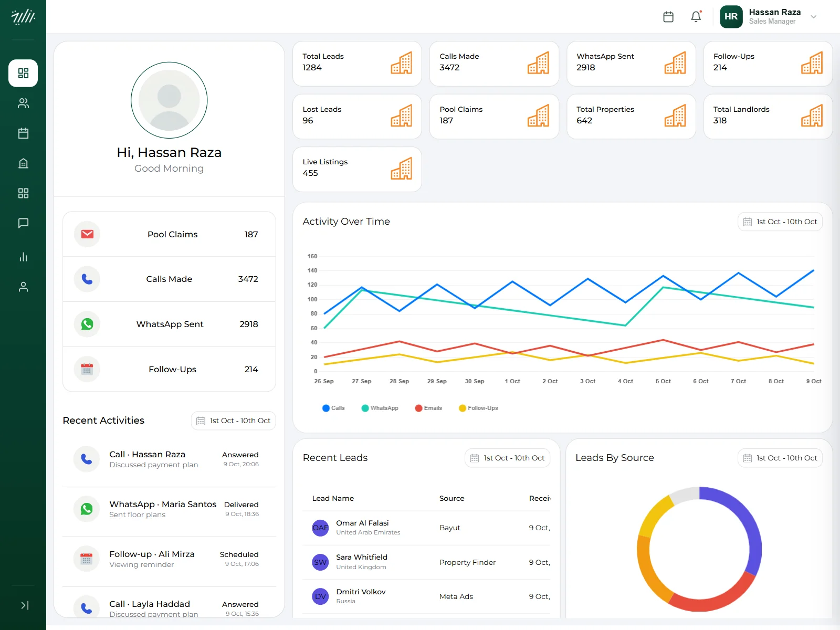Screen dimensions: 840x630
Task: Open Recent Activities date range picker
Action: pos(234,421)
